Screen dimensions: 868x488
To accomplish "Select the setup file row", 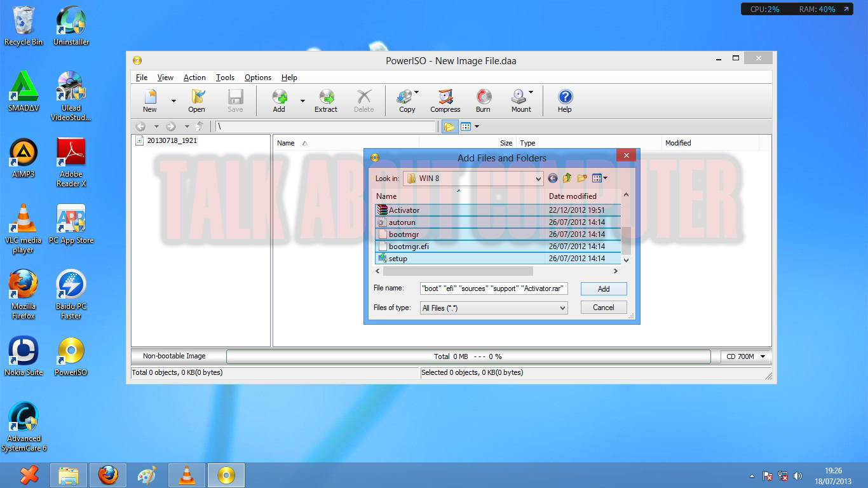I will tap(498, 259).
